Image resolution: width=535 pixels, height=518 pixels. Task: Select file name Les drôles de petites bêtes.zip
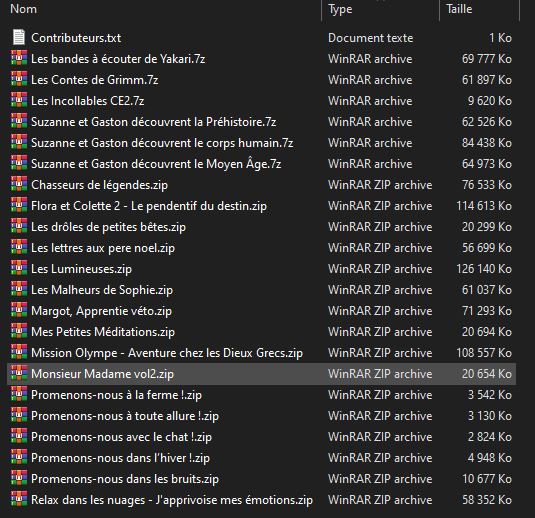(109, 227)
